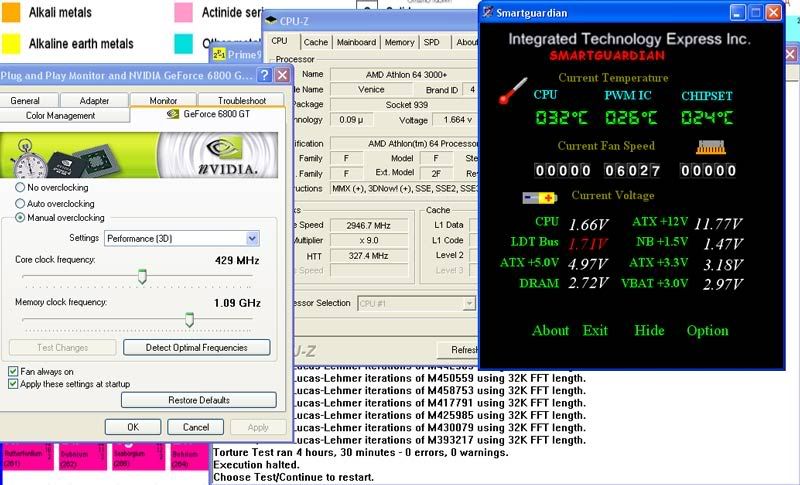Click the multiplier value x 9.0

point(369,240)
